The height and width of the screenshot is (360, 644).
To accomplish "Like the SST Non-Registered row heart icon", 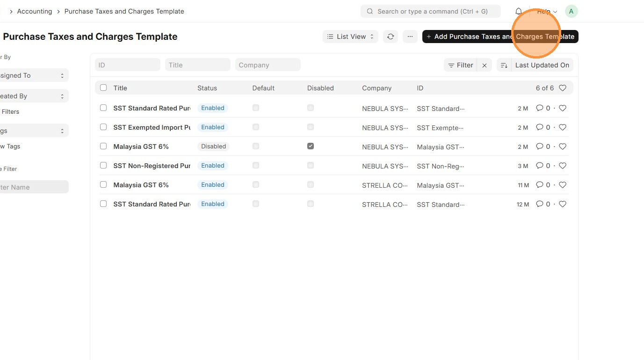I will point(563,166).
